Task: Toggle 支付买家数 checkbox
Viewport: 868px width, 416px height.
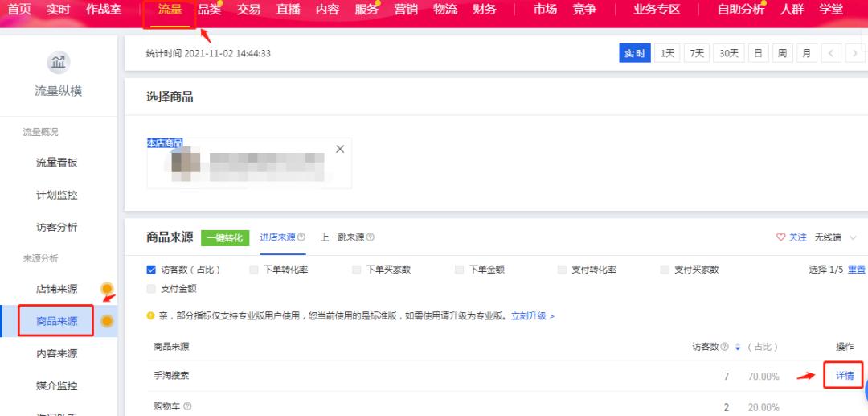Action: coord(665,270)
